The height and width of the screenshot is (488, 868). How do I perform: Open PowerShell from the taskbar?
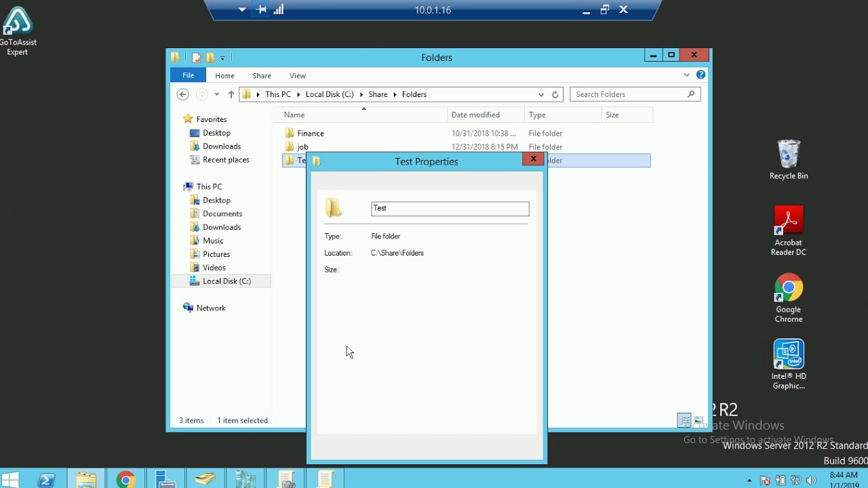pyautogui.click(x=46, y=479)
